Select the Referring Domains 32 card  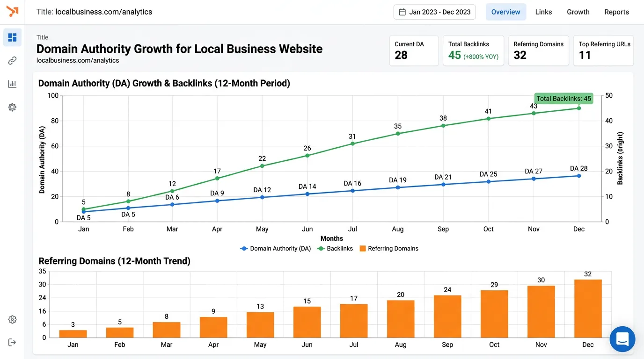pos(539,50)
